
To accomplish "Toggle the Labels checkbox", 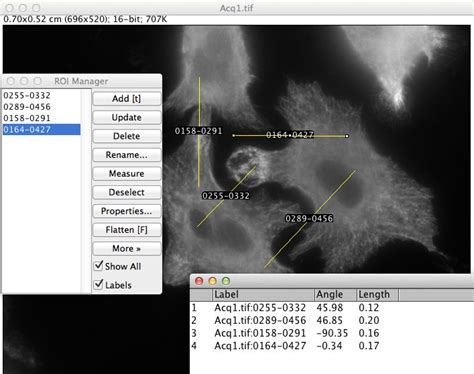I will [x=99, y=284].
